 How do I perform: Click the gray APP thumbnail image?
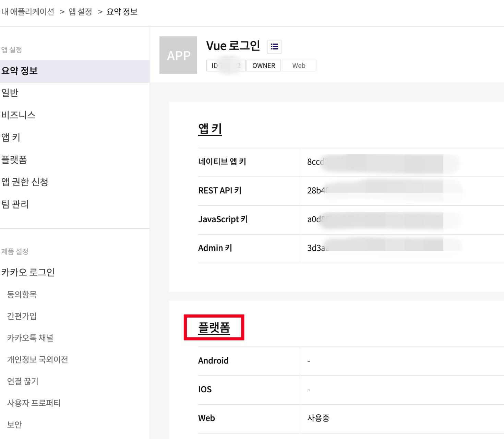click(178, 55)
